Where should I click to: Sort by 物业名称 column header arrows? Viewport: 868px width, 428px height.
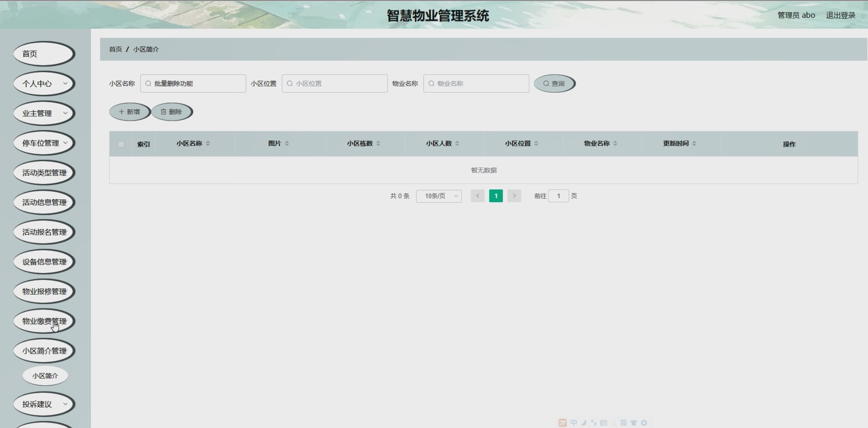(615, 143)
